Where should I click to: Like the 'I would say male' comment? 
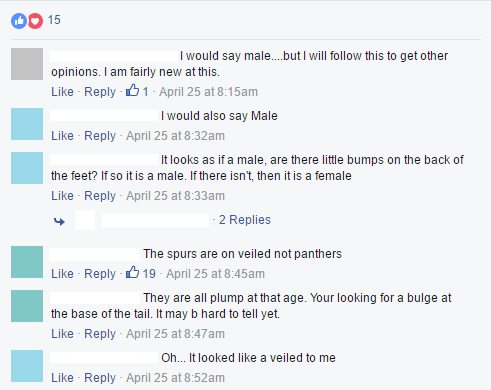62,92
